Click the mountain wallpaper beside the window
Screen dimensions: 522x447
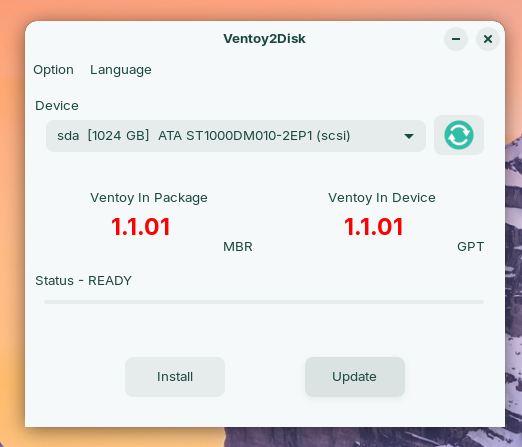click(x=513, y=267)
